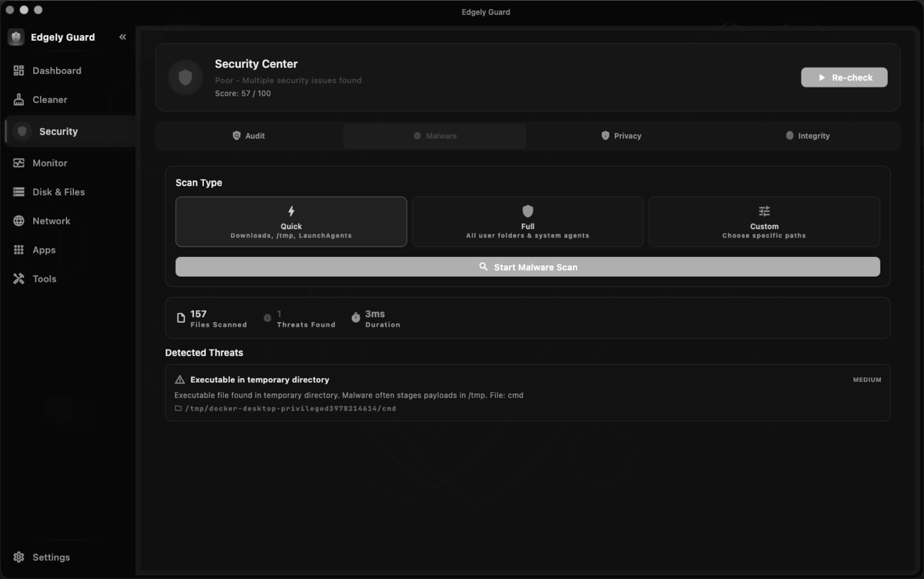The image size is (924, 579).
Task: Click the Dashboard grid icon
Action: (18, 71)
